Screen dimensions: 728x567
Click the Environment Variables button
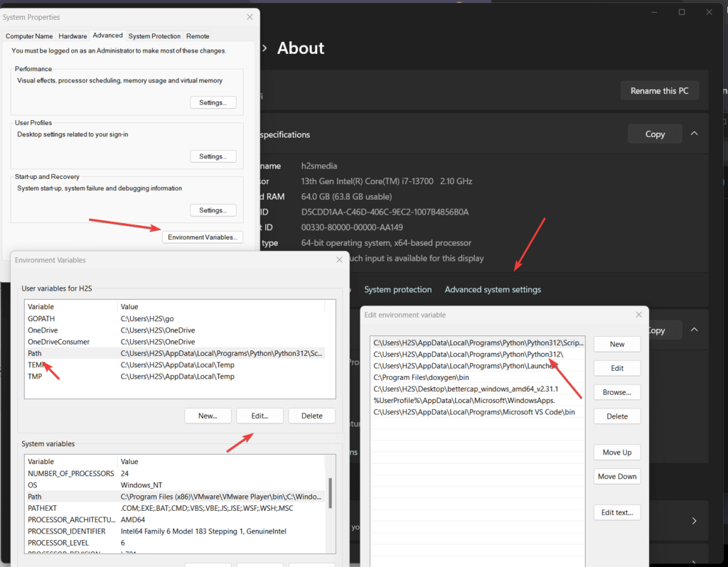point(203,237)
